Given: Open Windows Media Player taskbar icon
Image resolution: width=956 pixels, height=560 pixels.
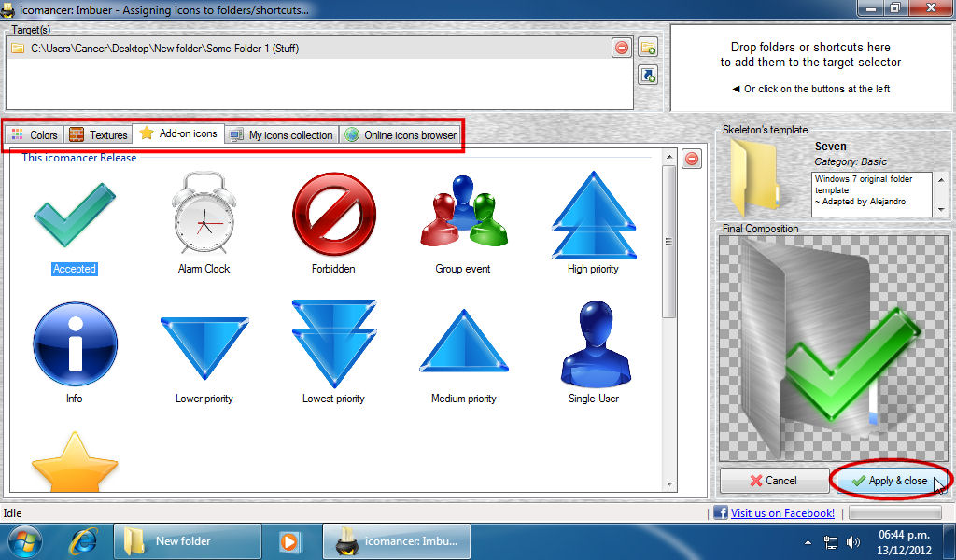Looking at the screenshot, I should [x=289, y=541].
